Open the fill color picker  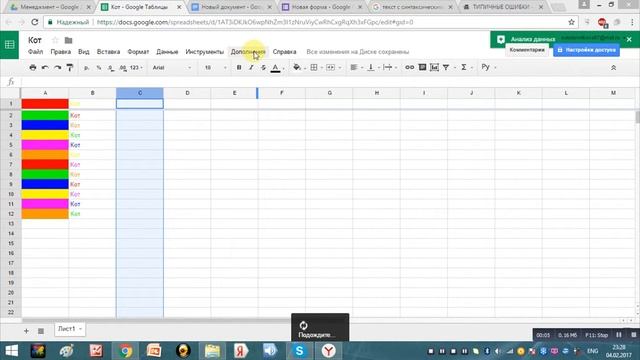click(x=297, y=67)
